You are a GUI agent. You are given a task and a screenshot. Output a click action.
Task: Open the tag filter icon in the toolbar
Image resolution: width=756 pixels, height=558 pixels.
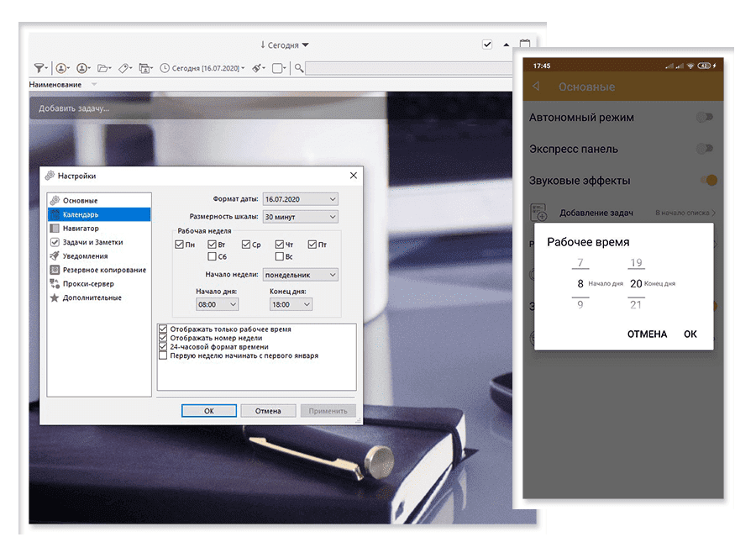point(125,68)
